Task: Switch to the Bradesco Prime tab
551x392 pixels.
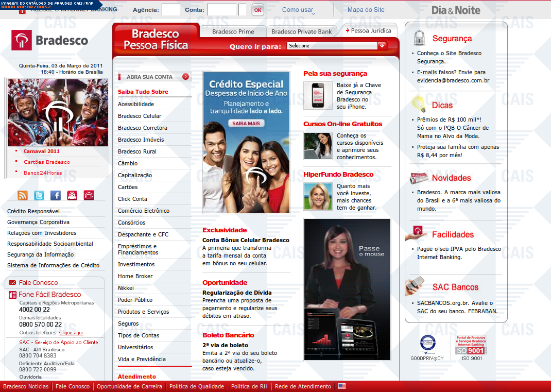Action: click(x=233, y=31)
